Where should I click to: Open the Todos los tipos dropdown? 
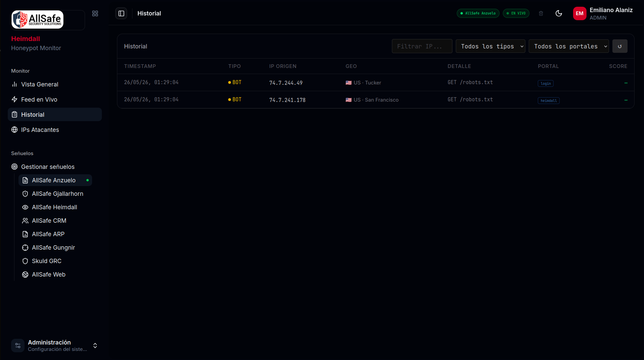[490, 46]
